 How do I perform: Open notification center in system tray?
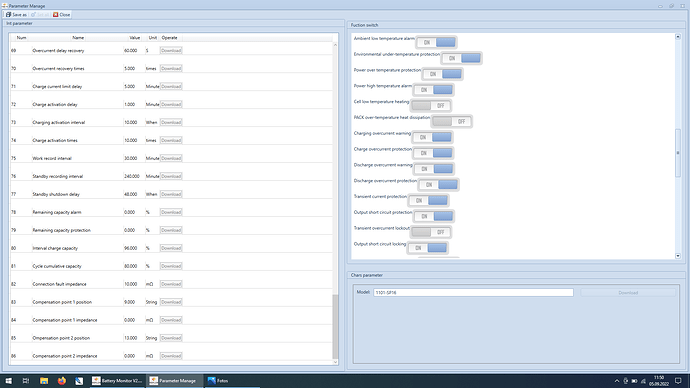pos(678,381)
